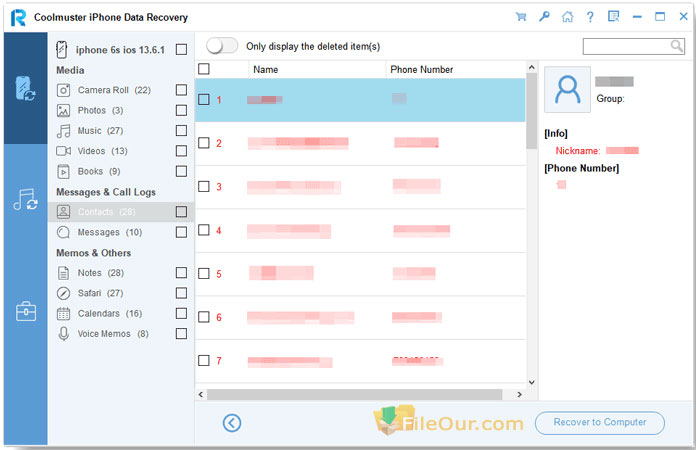Open the toolbox sidebar icon
696x450 pixels.
(x=26, y=311)
